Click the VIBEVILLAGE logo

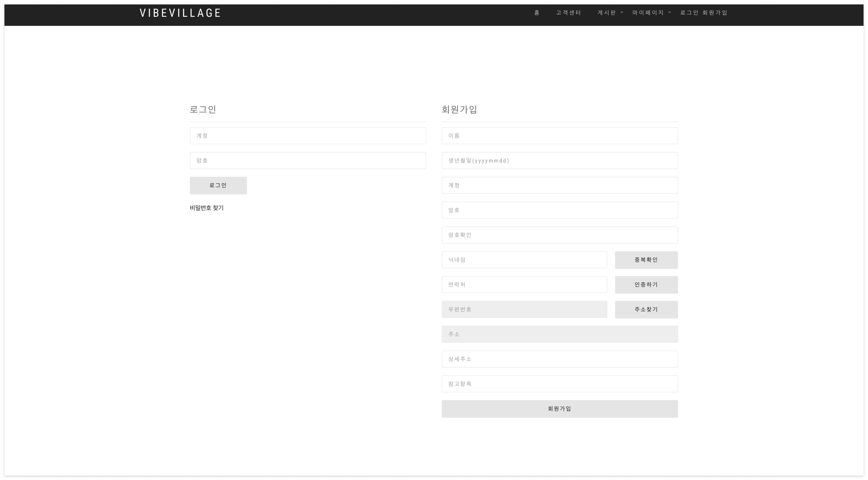(x=180, y=13)
